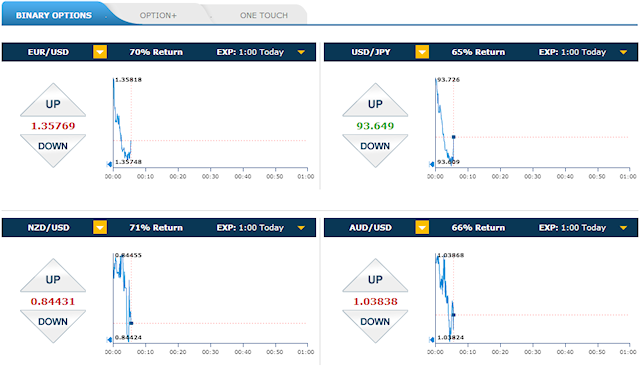Open the EUR/USD asset dropdown
Image resolution: width=640 pixels, height=368 pixels.
(100, 52)
